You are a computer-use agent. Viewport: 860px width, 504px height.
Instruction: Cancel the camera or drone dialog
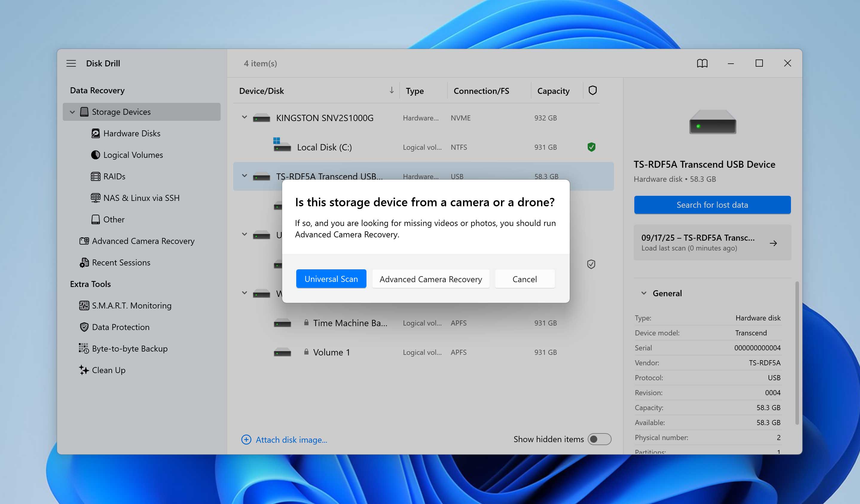[525, 279]
